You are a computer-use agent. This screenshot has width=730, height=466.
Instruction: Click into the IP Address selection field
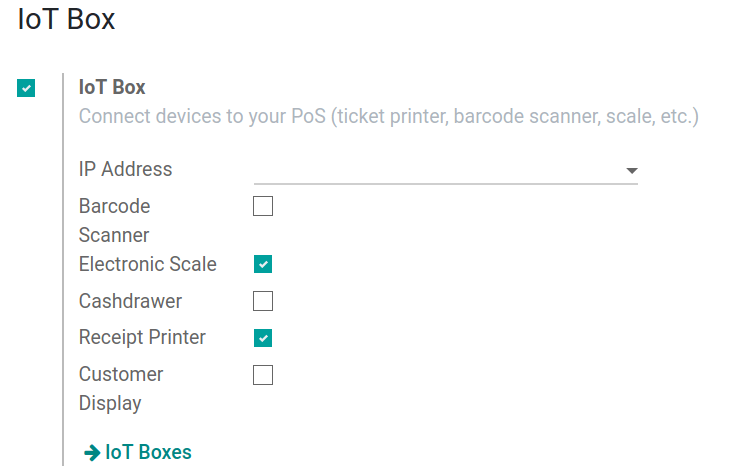pos(446,171)
